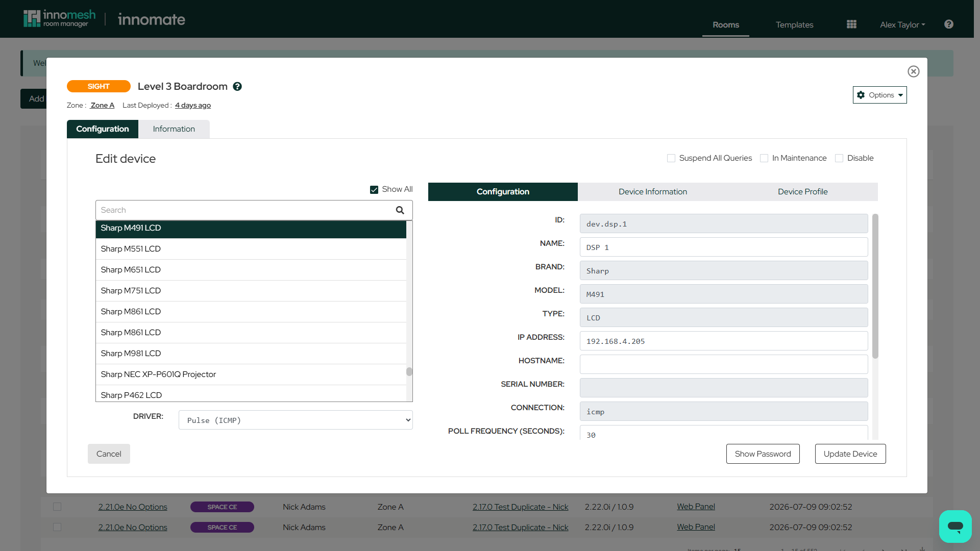Select the device Configuration tab
The height and width of the screenshot is (551, 980).
coord(503,192)
